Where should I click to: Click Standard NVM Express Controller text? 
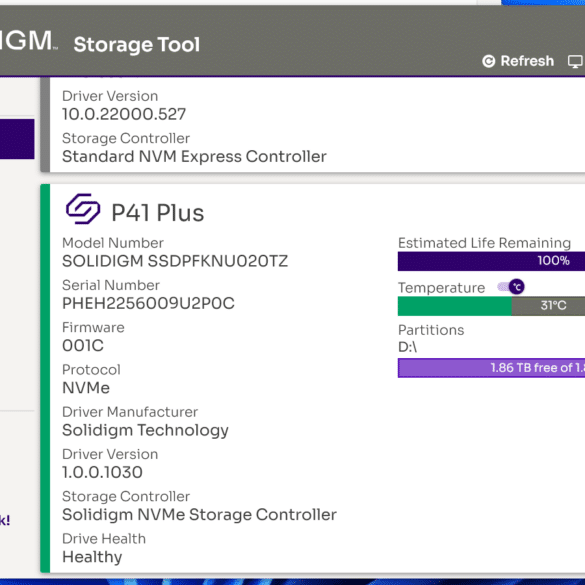194,157
